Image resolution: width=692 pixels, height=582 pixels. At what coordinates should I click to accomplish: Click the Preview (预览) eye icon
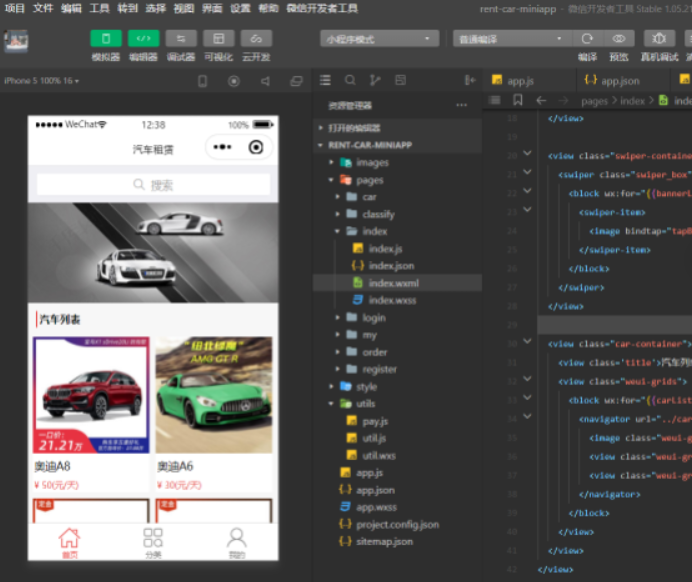pos(619,39)
